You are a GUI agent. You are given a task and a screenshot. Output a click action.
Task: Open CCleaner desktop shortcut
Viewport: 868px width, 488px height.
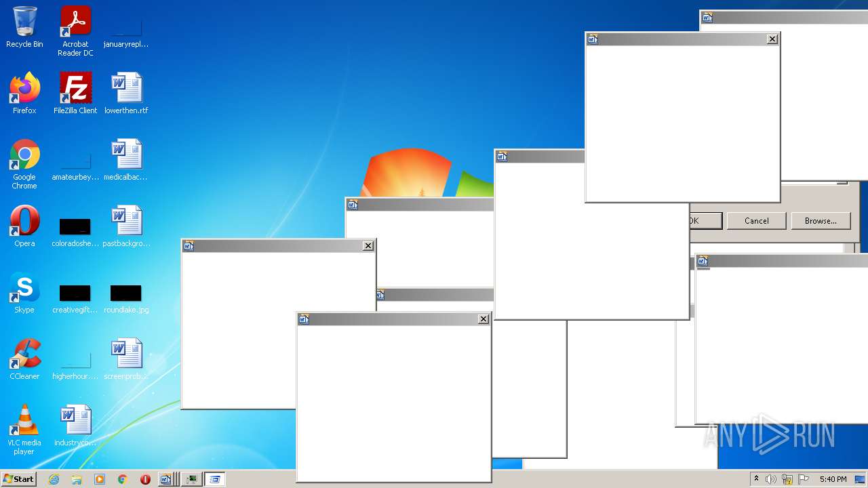(x=24, y=360)
